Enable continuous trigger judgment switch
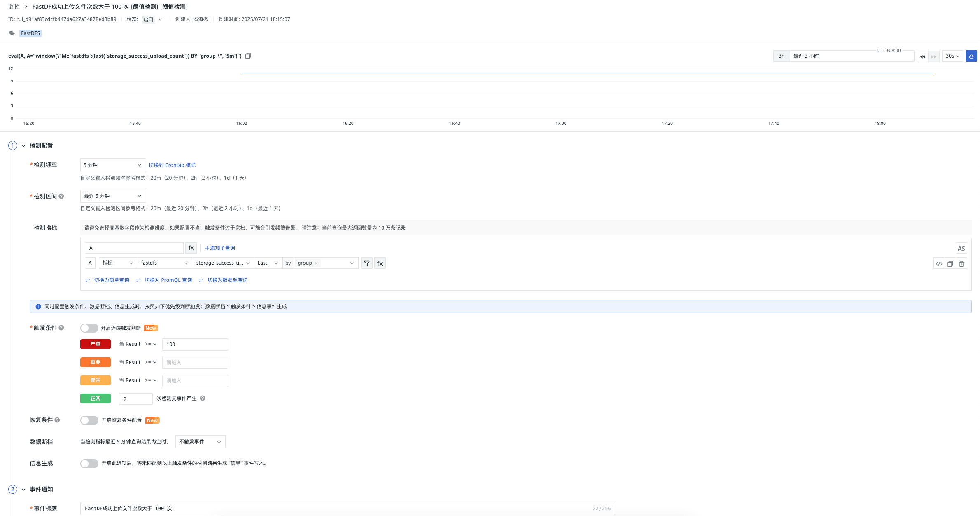Viewport: 980px width, 516px height. pos(89,328)
